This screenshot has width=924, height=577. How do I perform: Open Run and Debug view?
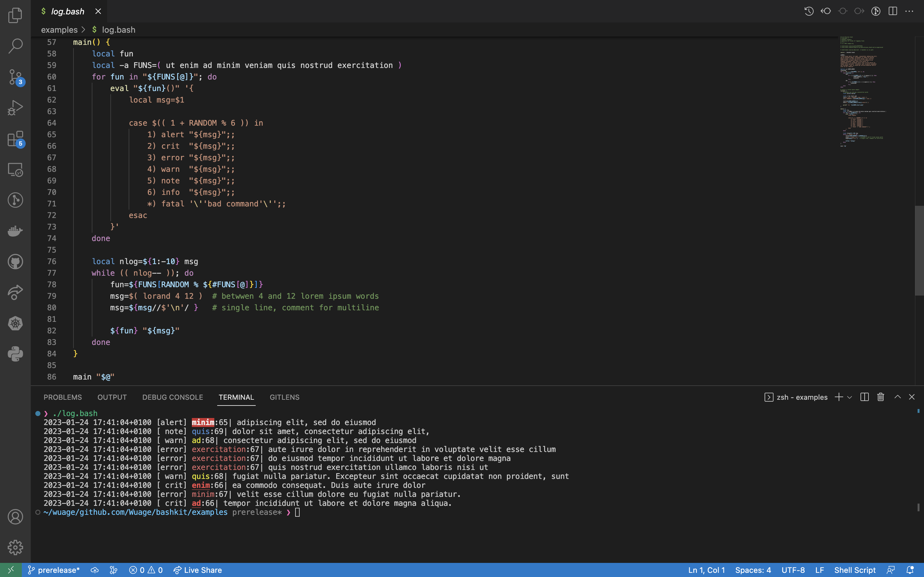coord(15,108)
